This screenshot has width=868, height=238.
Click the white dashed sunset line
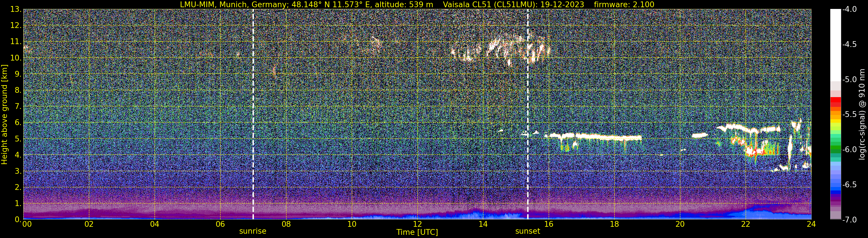click(x=528, y=114)
